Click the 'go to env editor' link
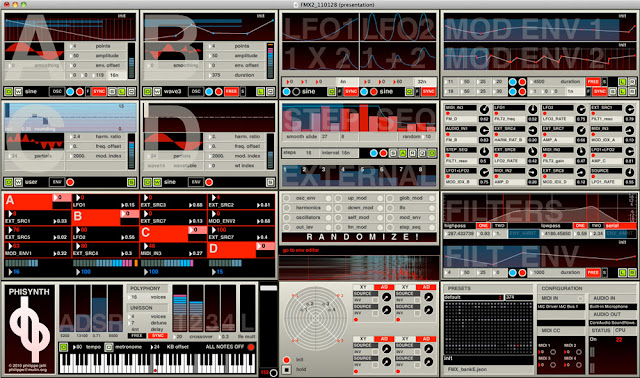The height and width of the screenshot is (378, 640). [x=301, y=250]
